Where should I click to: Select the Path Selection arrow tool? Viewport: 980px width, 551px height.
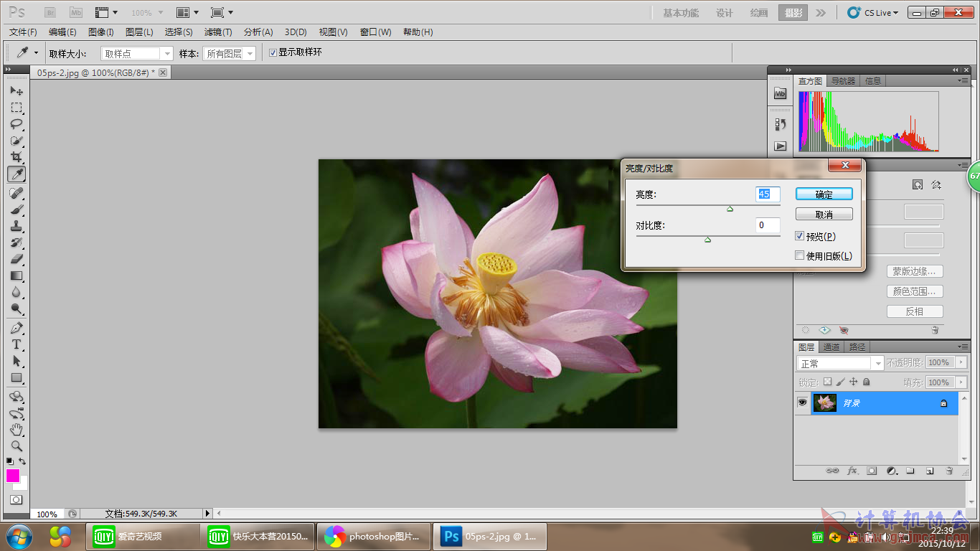pyautogui.click(x=17, y=361)
